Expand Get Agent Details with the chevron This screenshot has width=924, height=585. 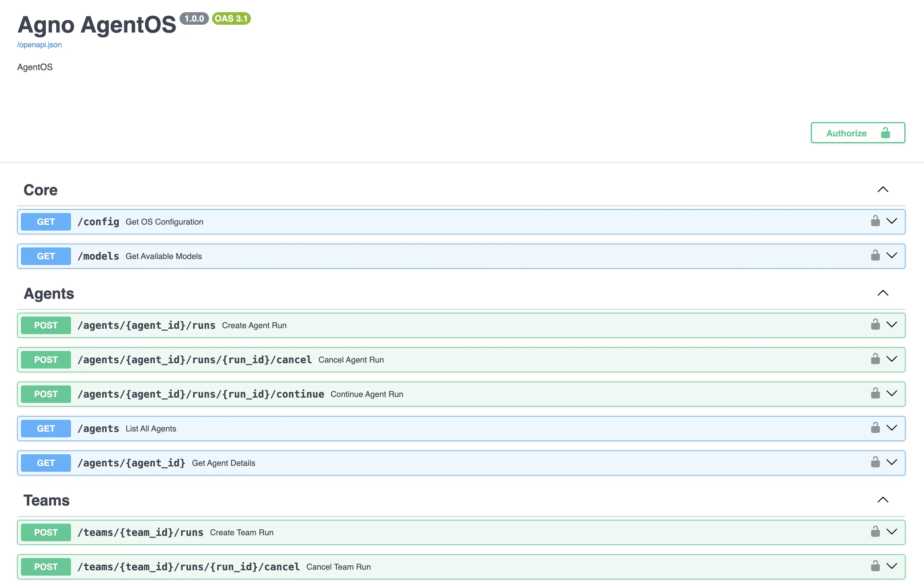tap(892, 463)
